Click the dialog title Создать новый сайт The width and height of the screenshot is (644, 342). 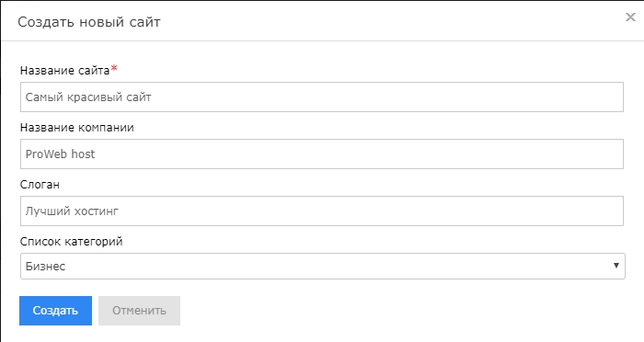(x=89, y=22)
